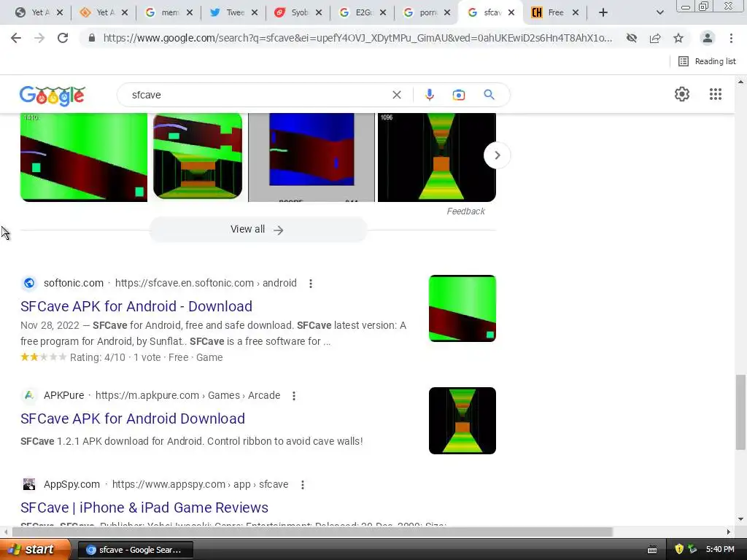747x560 pixels.
Task: Click scroll-down arrow of vertical scrollbar
Action: (740, 519)
